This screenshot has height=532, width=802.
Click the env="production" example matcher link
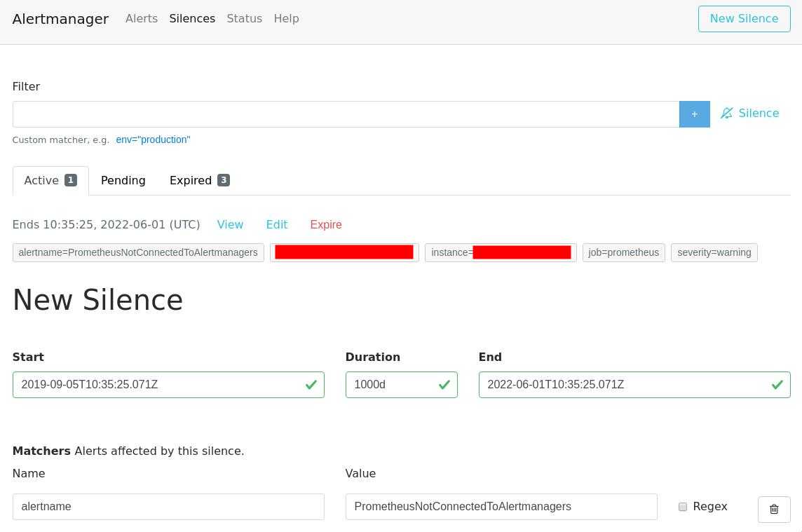153,139
